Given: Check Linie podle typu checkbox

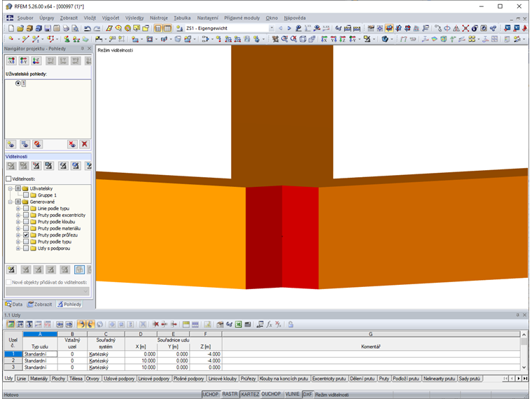Looking at the screenshot, I should tap(26, 209).
